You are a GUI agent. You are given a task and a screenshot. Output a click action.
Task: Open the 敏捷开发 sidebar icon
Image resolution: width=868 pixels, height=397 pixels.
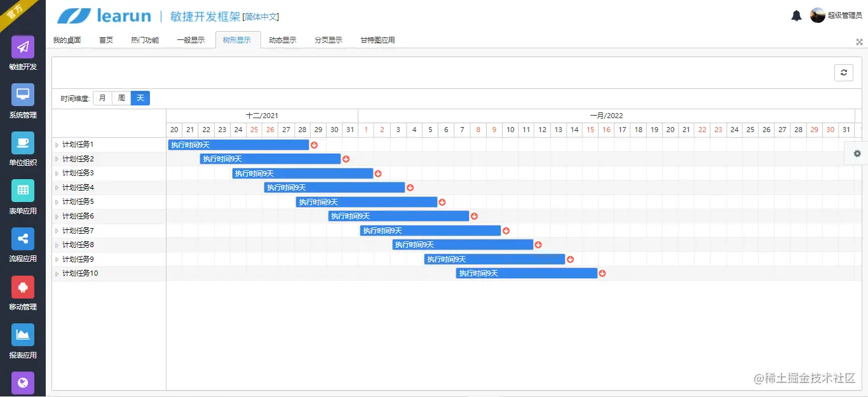click(23, 47)
